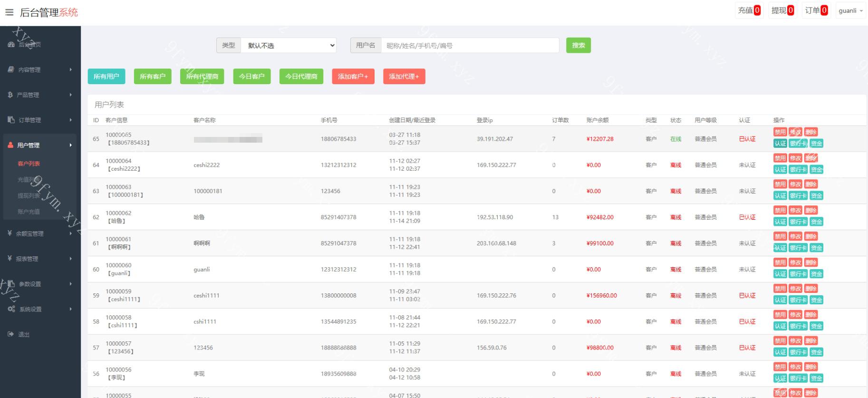Screen dimensions: 868x398
Task: Click the 退出 logout icon
Action: point(10,334)
